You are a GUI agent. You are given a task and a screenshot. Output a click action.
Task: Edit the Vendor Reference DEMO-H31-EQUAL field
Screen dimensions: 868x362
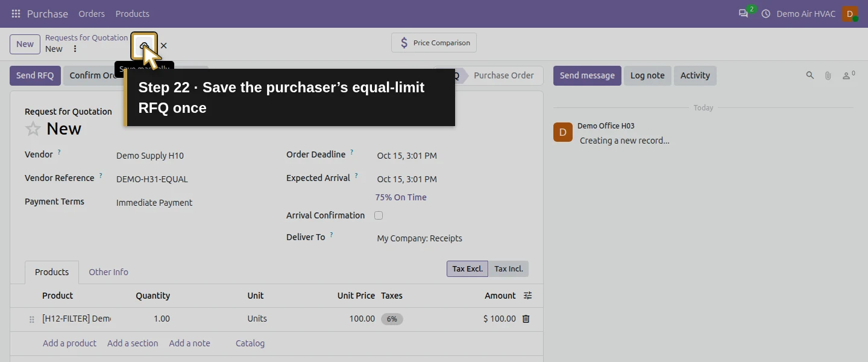[x=193, y=179]
